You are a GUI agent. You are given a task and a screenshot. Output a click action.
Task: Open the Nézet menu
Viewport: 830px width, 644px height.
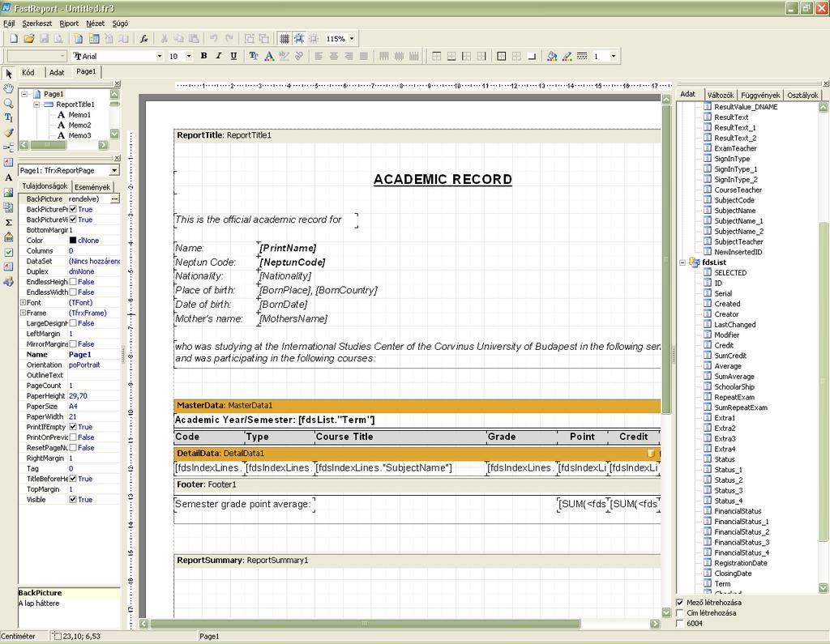pyautogui.click(x=96, y=23)
